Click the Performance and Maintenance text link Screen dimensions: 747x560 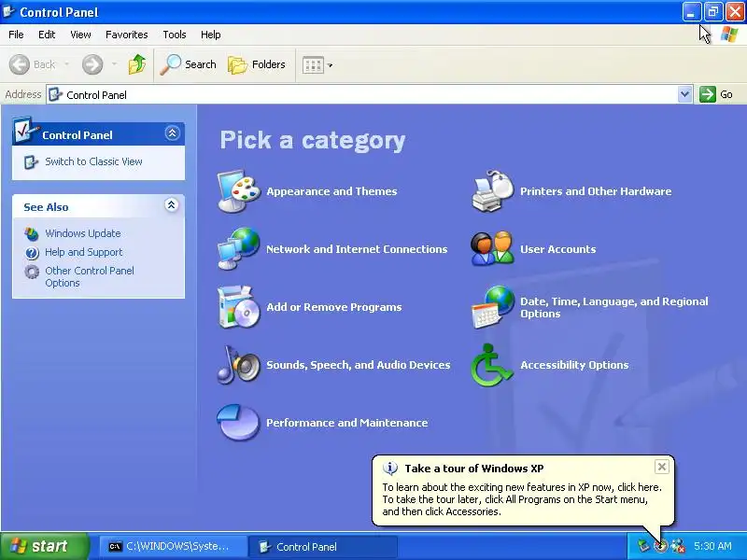coord(346,423)
